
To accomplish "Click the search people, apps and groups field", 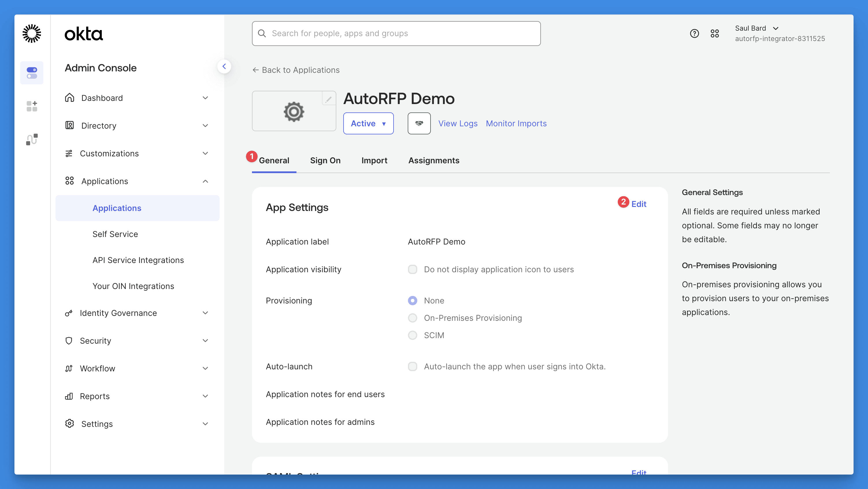I will [x=396, y=33].
